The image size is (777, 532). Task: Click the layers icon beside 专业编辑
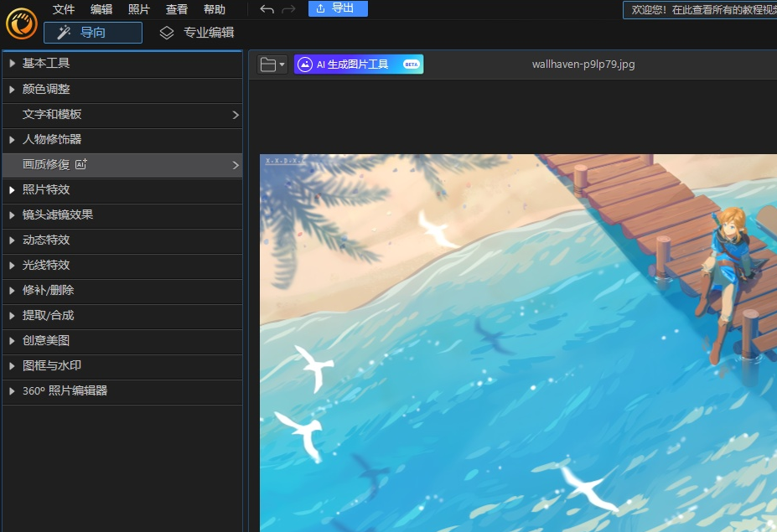[167, 33]
